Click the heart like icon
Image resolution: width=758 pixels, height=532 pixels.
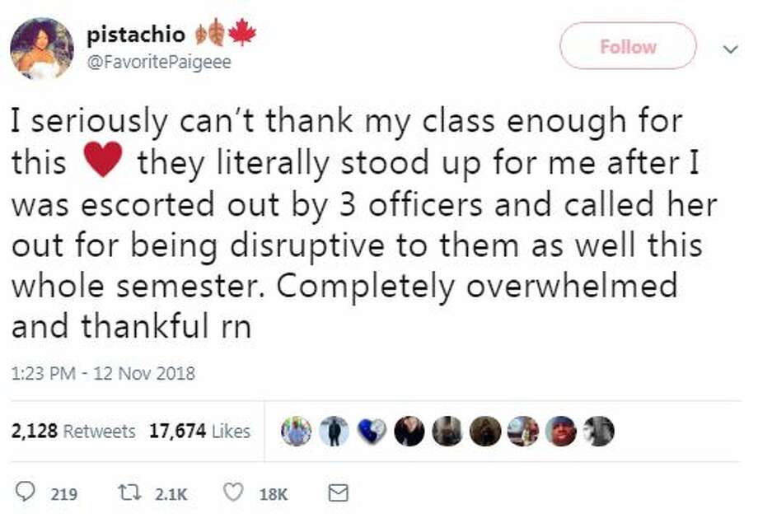[233, 492]
